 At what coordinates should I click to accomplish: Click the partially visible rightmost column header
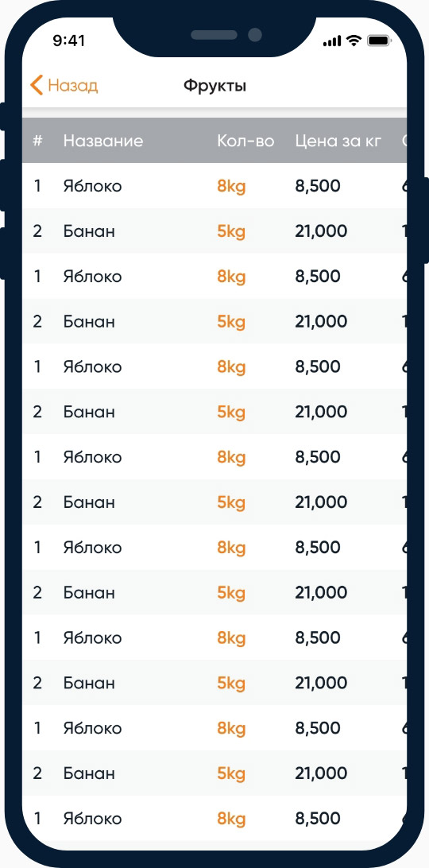[404, 141]
